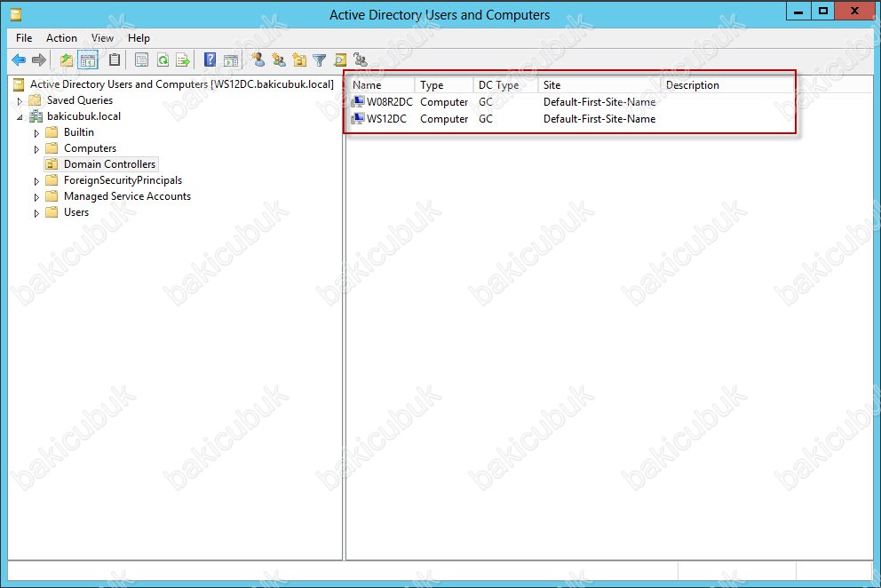Click the Saved Queries folder icon

(x=36, y=100)
